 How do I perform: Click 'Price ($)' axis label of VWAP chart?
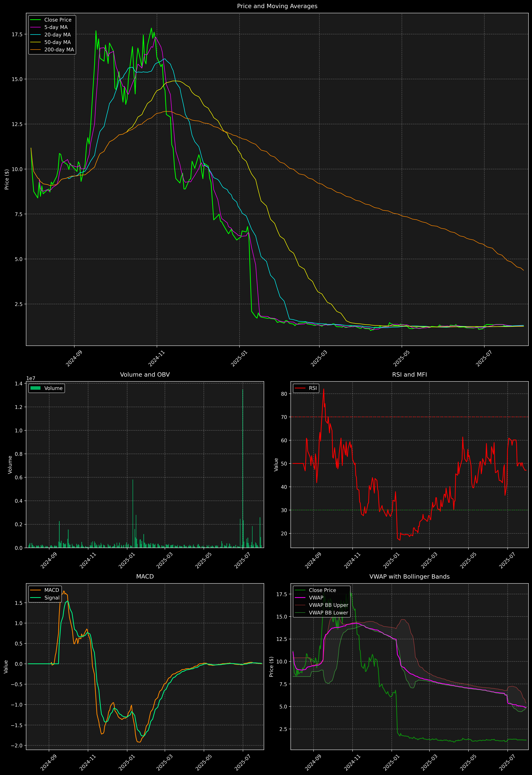271,667
